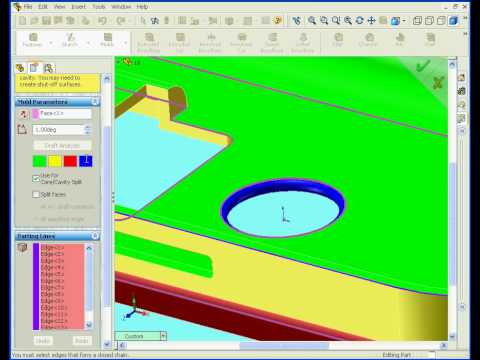Screen dimensions: 480x360
Task: Collapse the Parting Lines section
Action: click(95, 236)
